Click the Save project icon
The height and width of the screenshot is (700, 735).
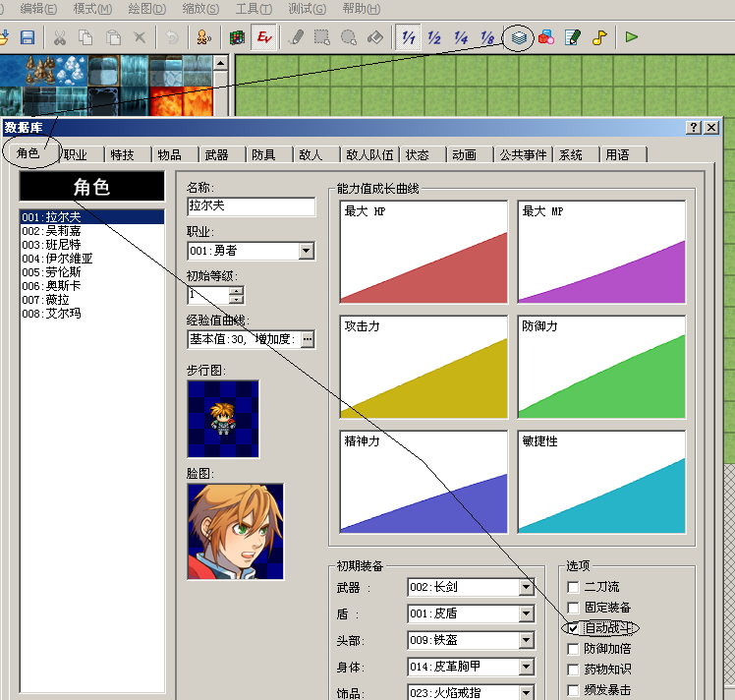[28, 37]
